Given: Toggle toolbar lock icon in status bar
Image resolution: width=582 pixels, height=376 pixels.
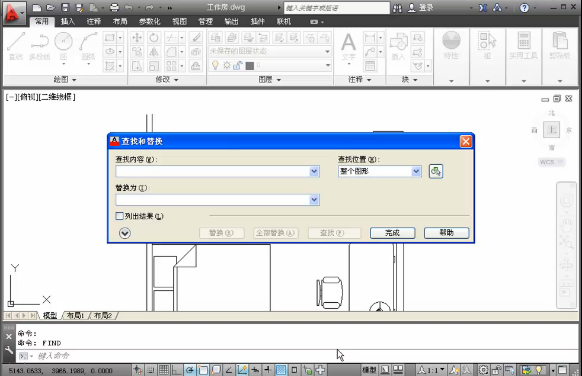Looking at the screenshot, I should [x=497, y=370].
